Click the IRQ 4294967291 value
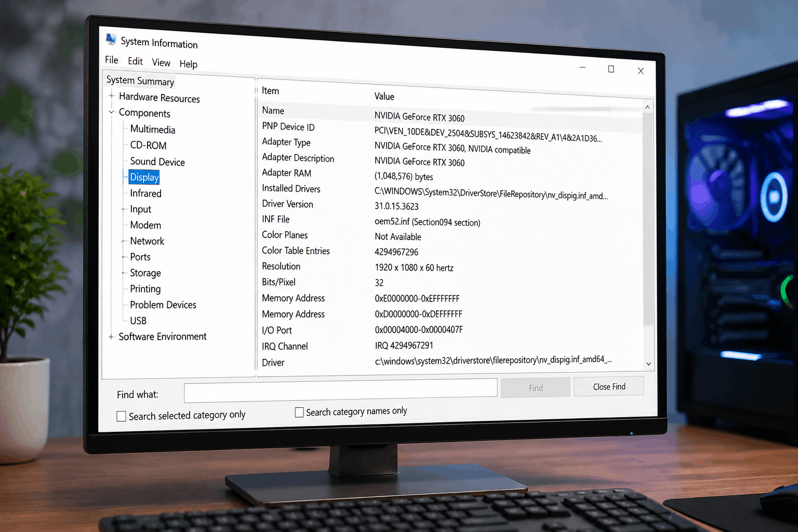Viewport: 798px width, 532px height. 404,345
